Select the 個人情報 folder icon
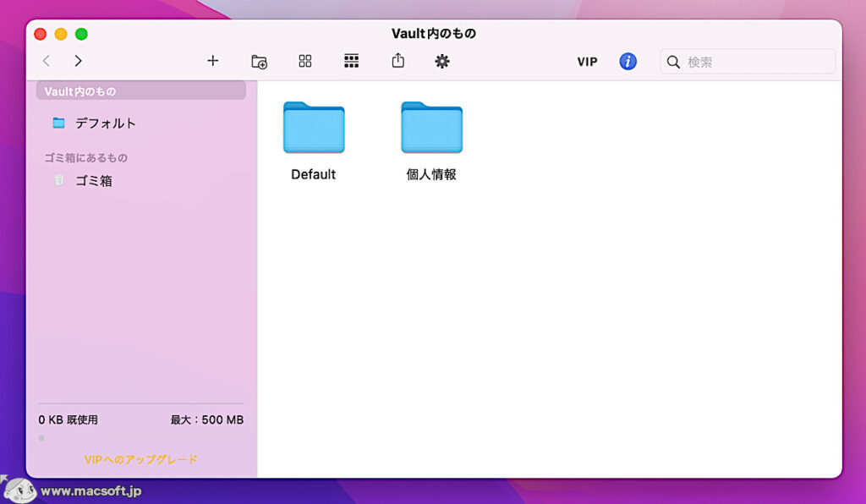 click(431, 128)
